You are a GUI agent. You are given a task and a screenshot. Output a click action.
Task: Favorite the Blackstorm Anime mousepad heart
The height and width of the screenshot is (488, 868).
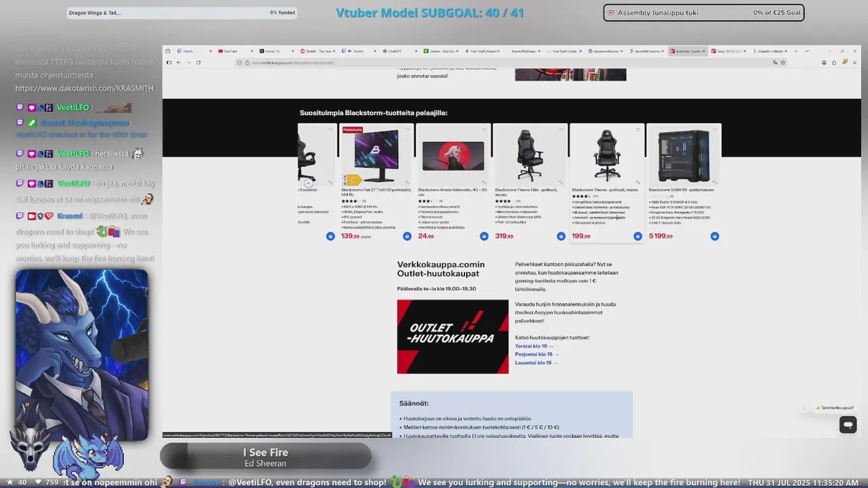tap(484, 129)
